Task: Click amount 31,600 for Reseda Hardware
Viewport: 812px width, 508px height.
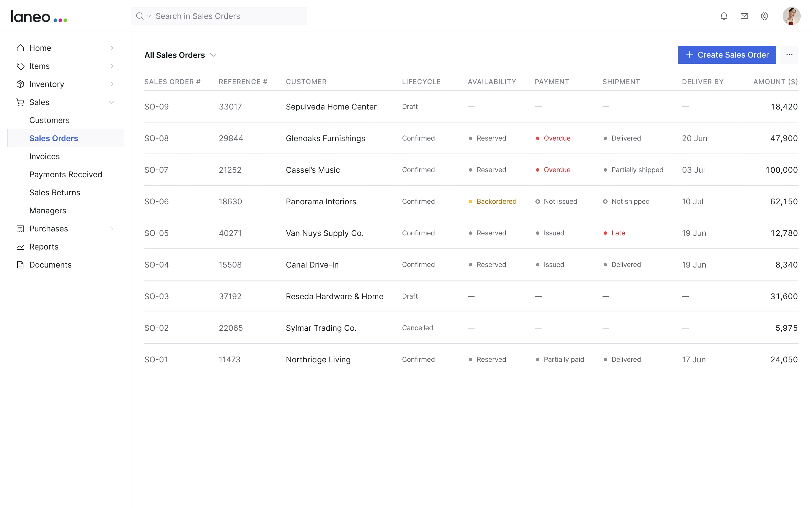Action: [x=784, y=296]
